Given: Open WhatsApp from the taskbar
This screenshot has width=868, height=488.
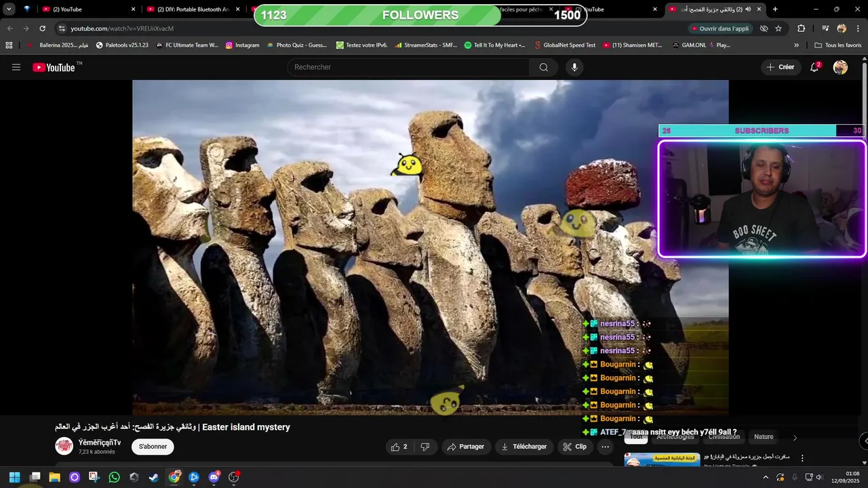Looking at the screenshot, I should 114,477.
